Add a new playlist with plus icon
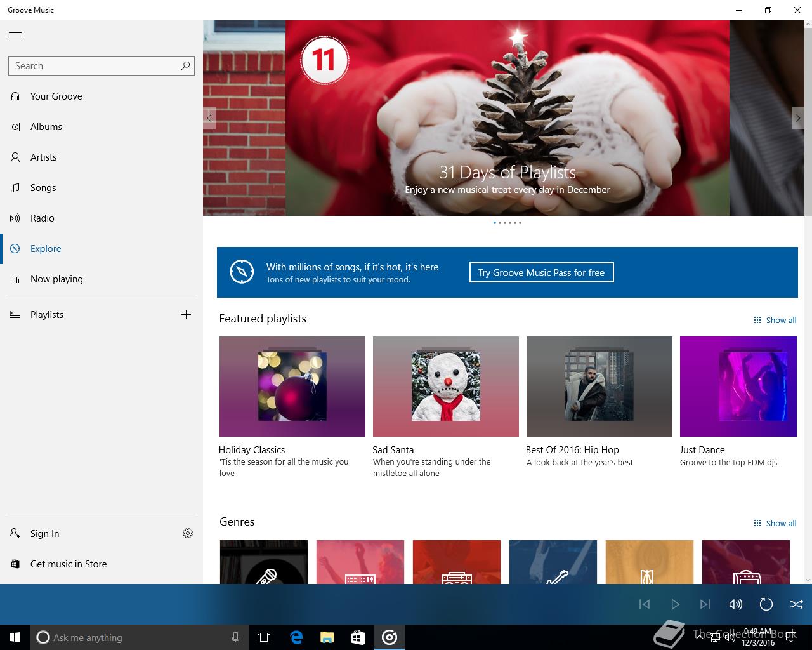 [186, 315]
